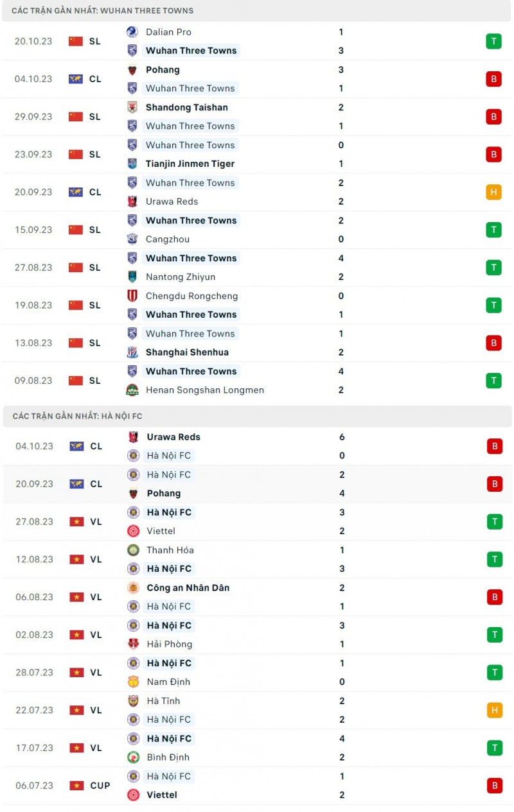Screen dimensions: 514x812
Task: Click the Chengdu Rongcheng team crest
Action: pyautogui.click(x=132, y=296)
